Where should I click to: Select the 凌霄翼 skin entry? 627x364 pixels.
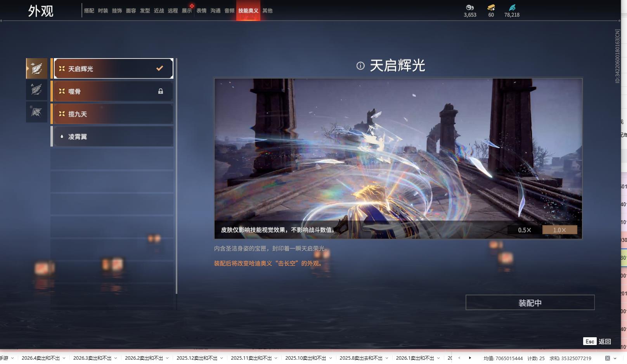[x=109, y=136]
